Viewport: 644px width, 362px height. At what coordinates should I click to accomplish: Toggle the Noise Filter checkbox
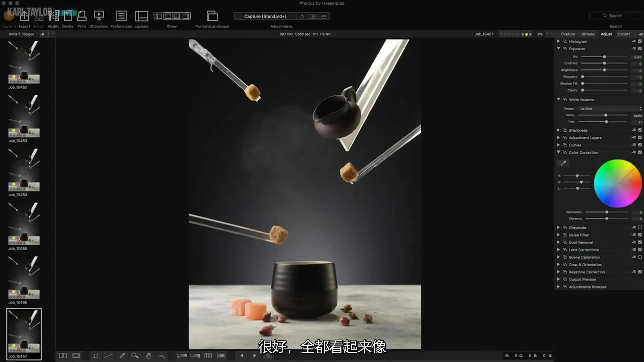click(640, 235)
